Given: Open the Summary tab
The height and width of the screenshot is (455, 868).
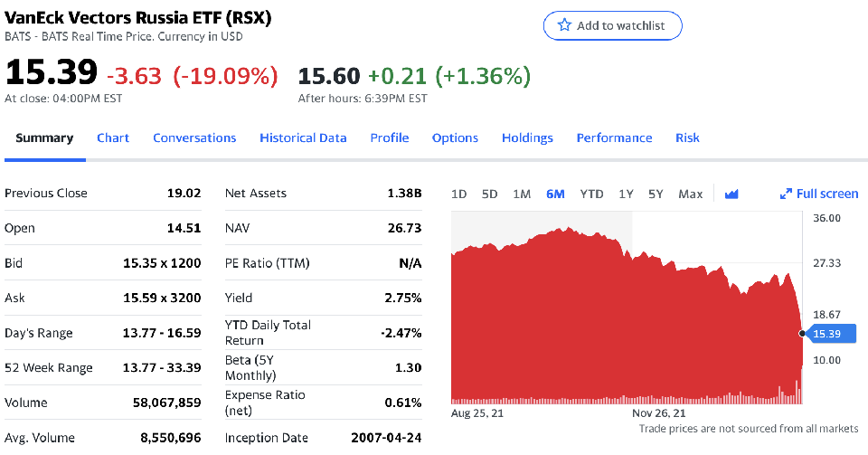Looking at the screenshot, I should [x=44, y=138].
